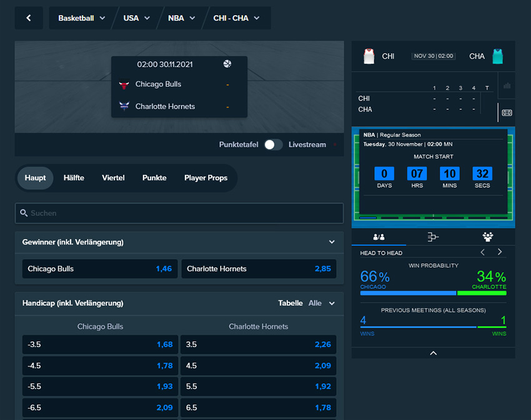Click the search magnifier icon
This screenshot has width=531, height=420.
click(24, 213)
